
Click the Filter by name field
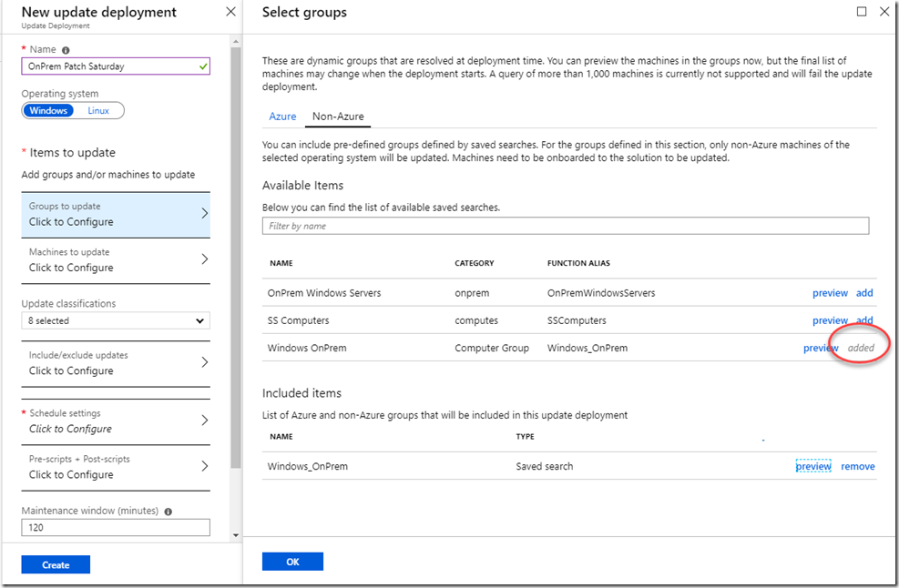566,226
